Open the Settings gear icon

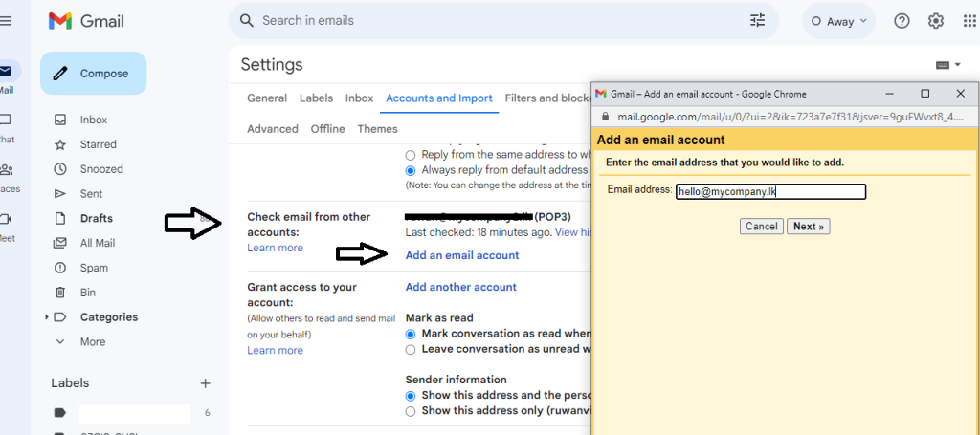coord(936,21)
